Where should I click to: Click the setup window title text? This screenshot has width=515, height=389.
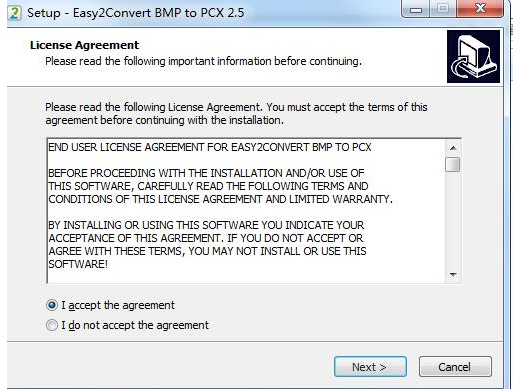coord(136,13)
